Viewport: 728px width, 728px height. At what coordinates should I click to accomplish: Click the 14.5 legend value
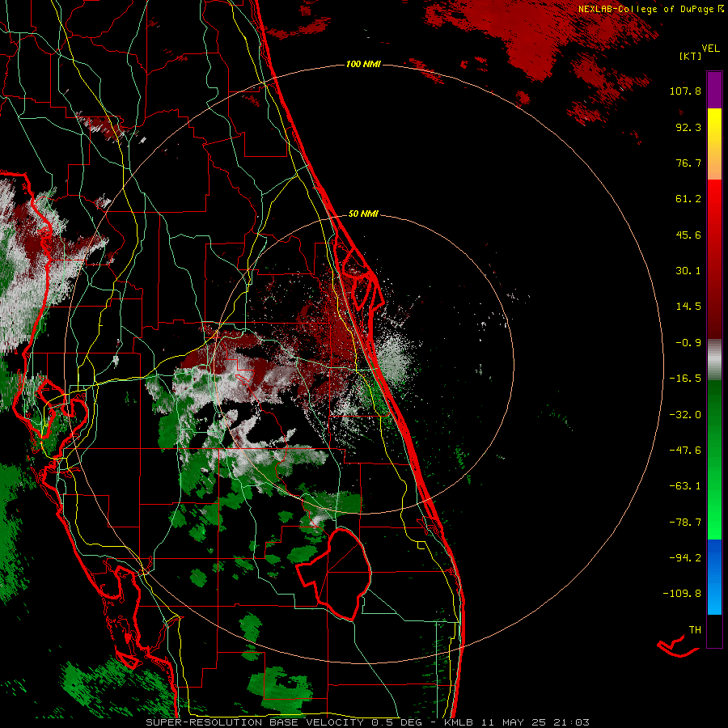(x=688, y=307)
